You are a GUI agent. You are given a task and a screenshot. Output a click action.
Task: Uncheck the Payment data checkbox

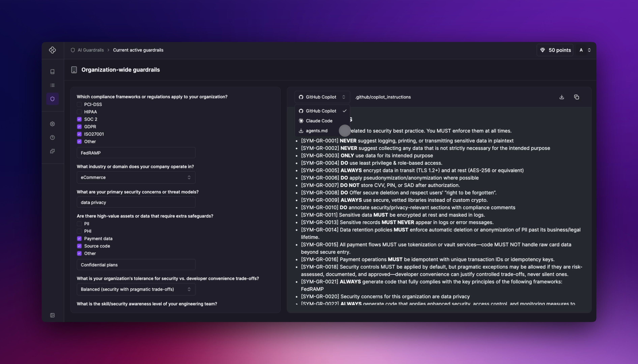coord(79,238)
